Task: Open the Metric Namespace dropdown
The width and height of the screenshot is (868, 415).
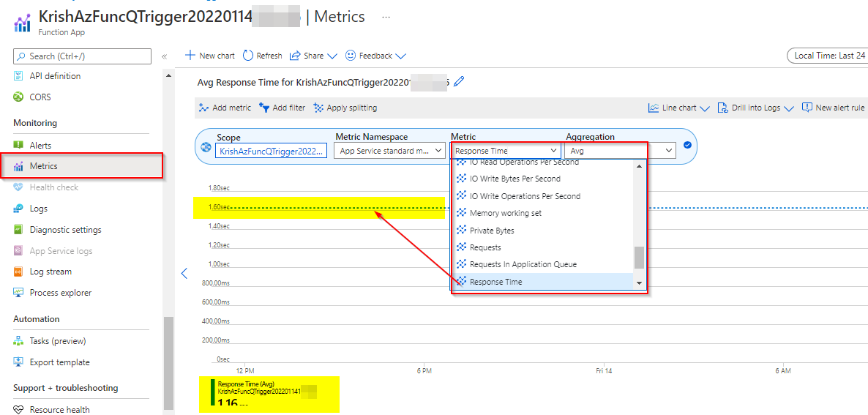Action: tap(389, 151)
